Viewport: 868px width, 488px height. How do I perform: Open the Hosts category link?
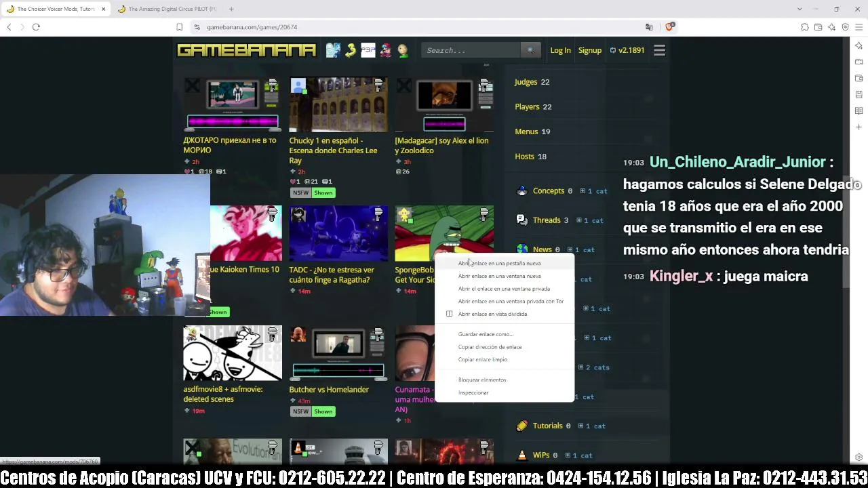pyautogui.click(x=524, y=157)
